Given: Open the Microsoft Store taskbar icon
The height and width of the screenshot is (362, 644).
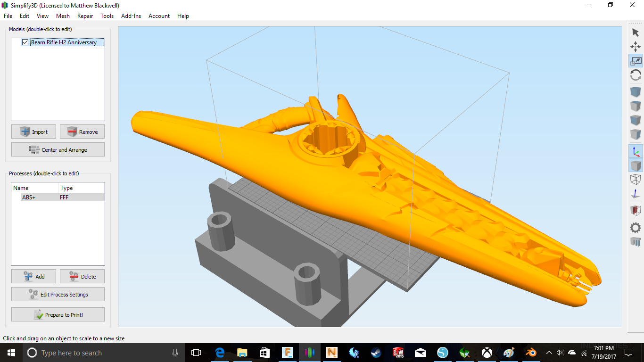Looking at the screenshot, I should [264, 353].
